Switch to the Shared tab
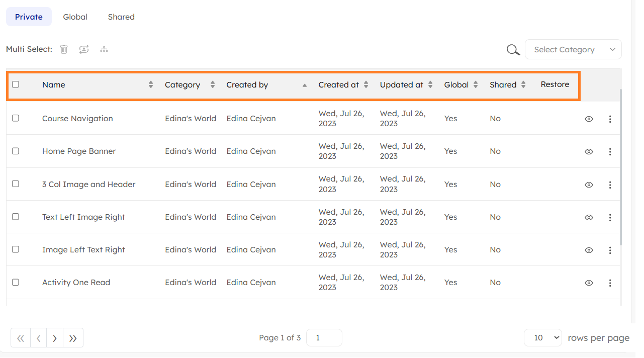 (121, 17)
